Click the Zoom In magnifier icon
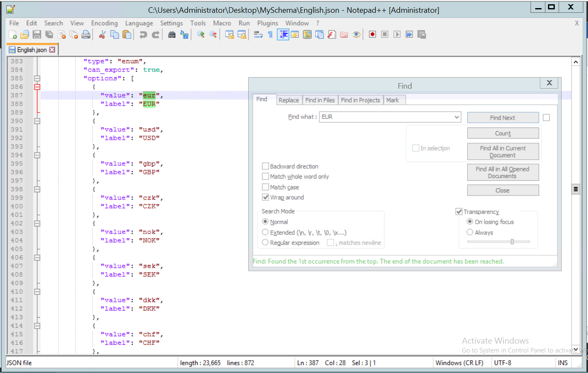The height and width of the screenshot is (373, 588). (201, 35)
